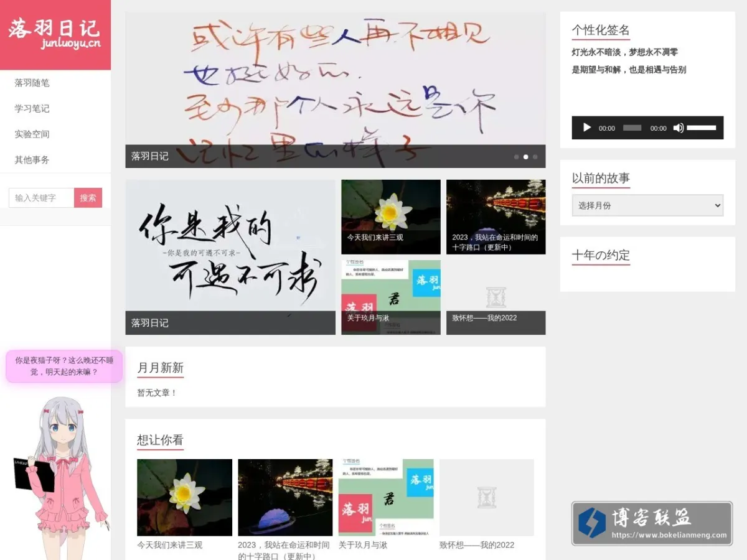The image size is (747, 560).
Task: Click 落羽日记 caption on the banner slide
Action: coord(149,156)
